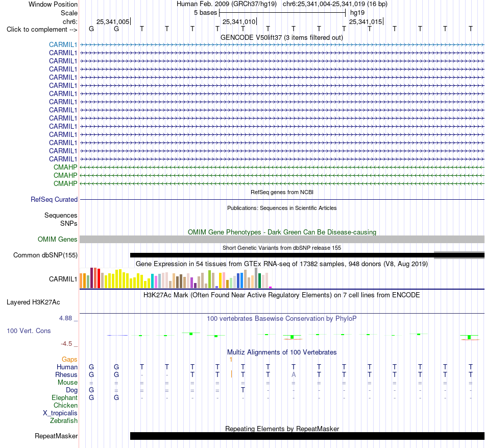Click 'Multiz Alignments of 100 Vertebrates' title
The image size is (485, 448).
[x=282, y=352]
